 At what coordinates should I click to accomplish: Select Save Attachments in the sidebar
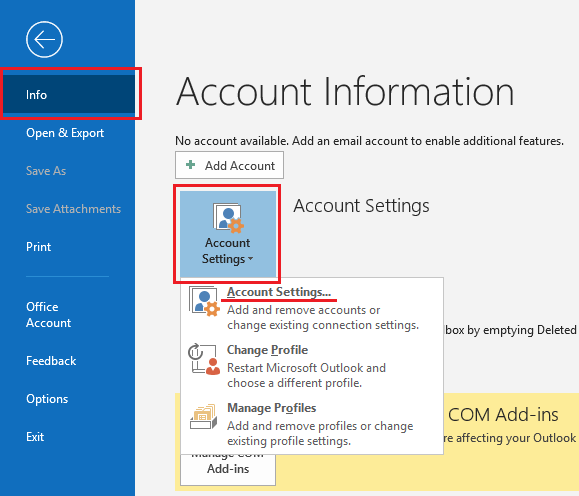(x=73, y=209)
